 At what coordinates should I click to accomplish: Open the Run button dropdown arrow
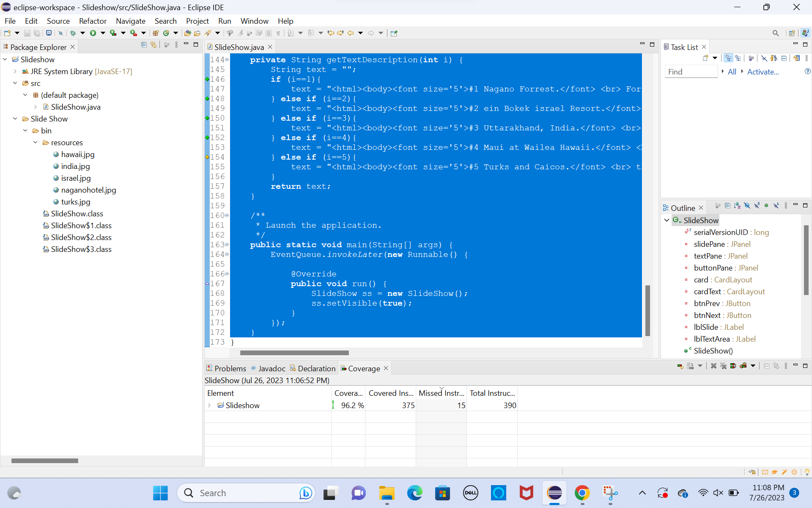click(103, 33)
